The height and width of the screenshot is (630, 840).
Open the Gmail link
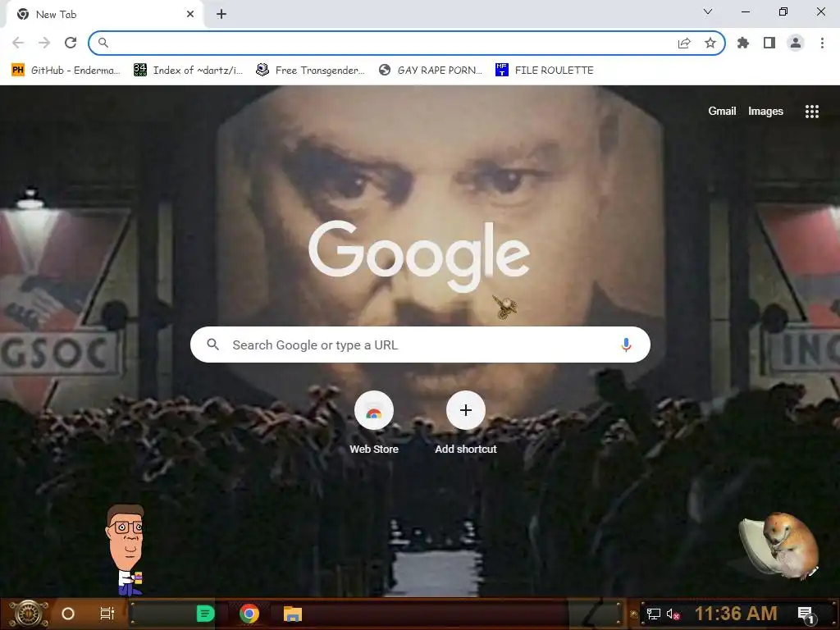722,111
